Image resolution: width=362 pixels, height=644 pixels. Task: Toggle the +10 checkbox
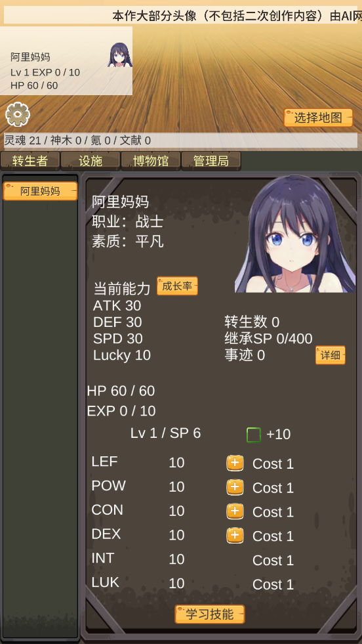254,435
